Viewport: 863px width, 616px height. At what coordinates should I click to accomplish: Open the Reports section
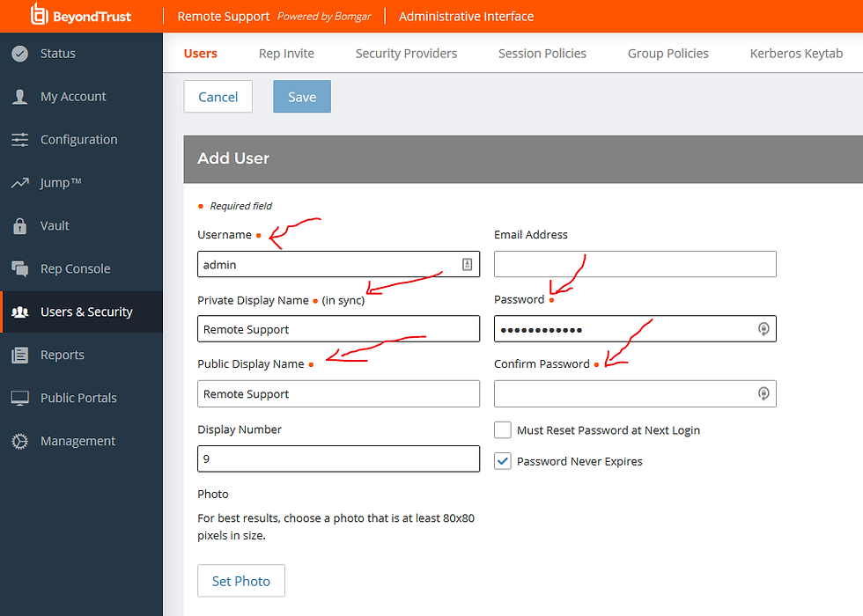tap(81, 355)
